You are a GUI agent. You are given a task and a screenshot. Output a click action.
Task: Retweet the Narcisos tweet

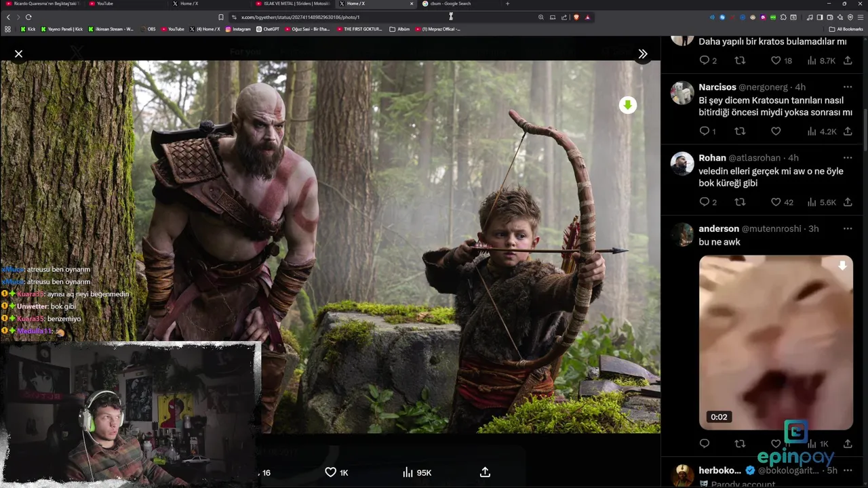point(740,131)
